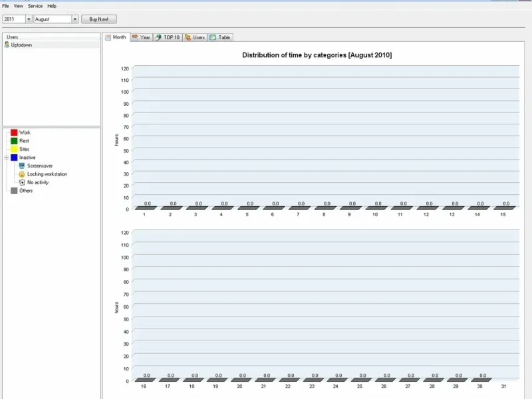Screen dimensions: 532x399
Task: Click the bar for day 30
Action: tap(481, 380)
